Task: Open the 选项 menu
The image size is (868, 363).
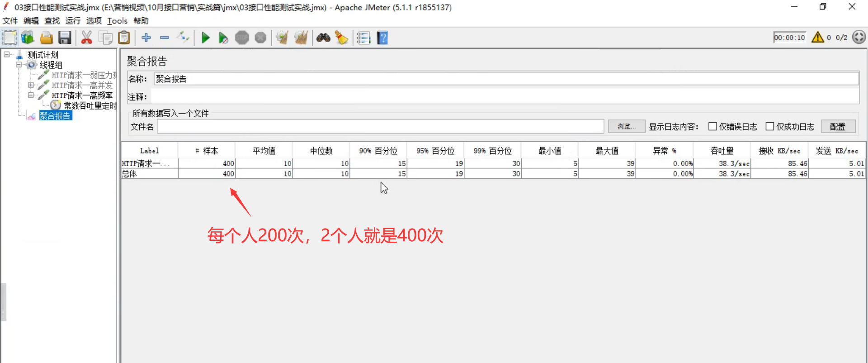Action: pos(94,21)
